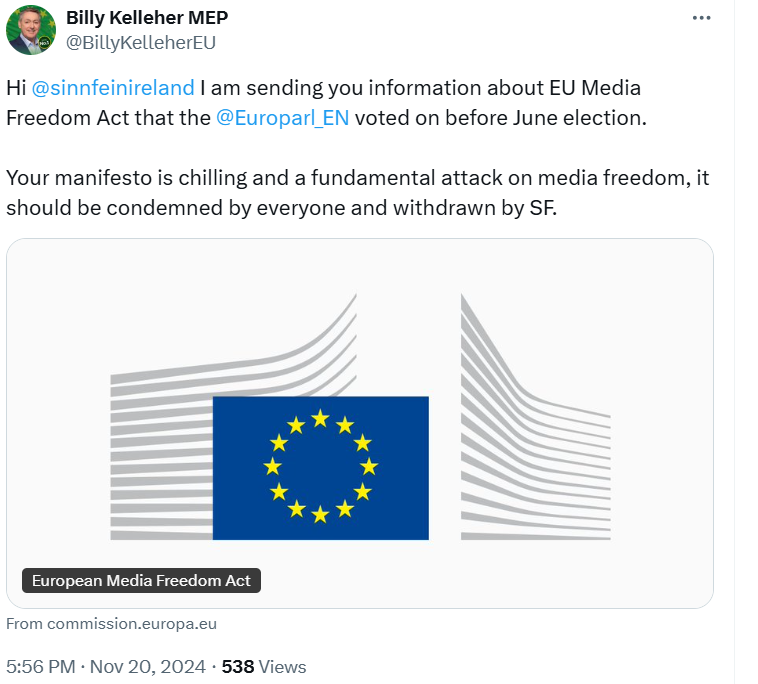Viewport: 758px width, 684px height.
Task: Click the @BillyKelleherEU handle
Action: click(x=140, y=42)
